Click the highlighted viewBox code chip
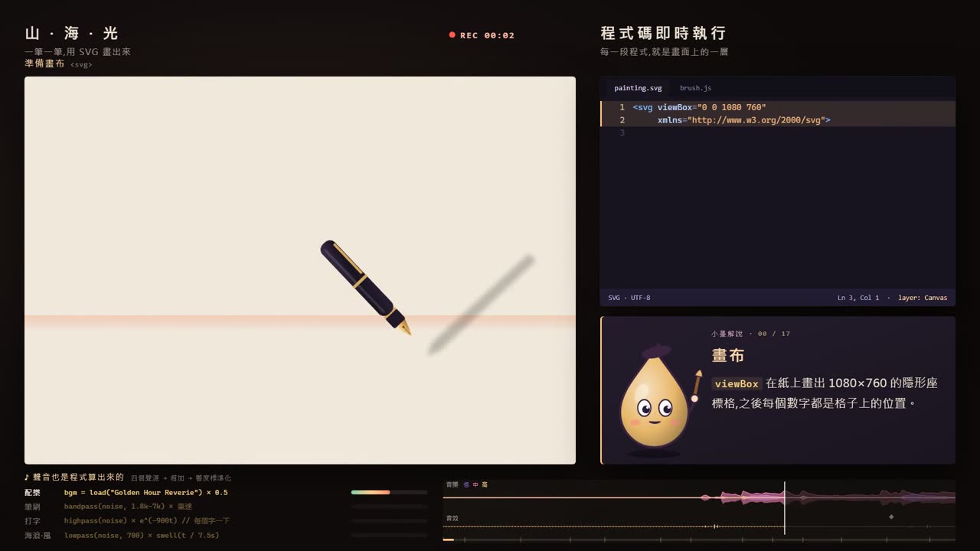 737,383
